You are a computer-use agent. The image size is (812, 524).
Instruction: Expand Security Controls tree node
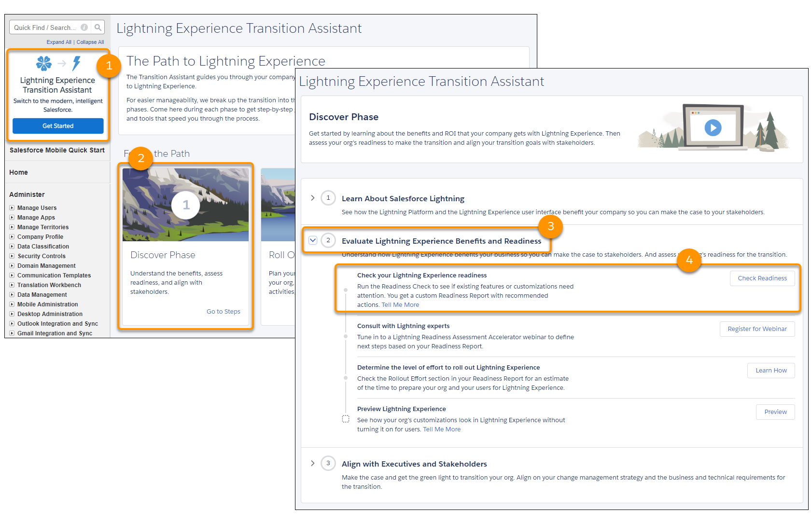12,256
